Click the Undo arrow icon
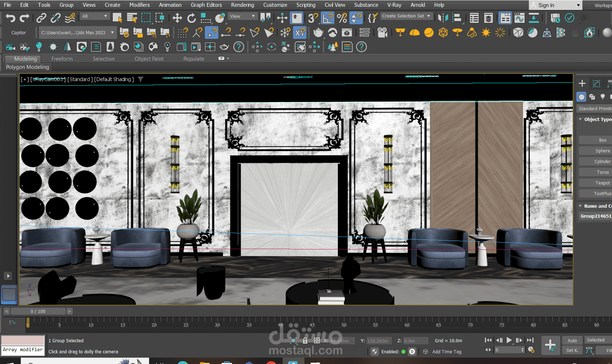Viewport: 612px width, 364px height. point(10,18)
